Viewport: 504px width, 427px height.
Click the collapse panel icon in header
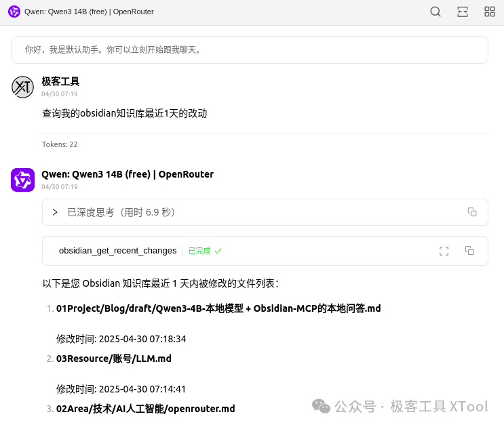[x=463, y=12]
